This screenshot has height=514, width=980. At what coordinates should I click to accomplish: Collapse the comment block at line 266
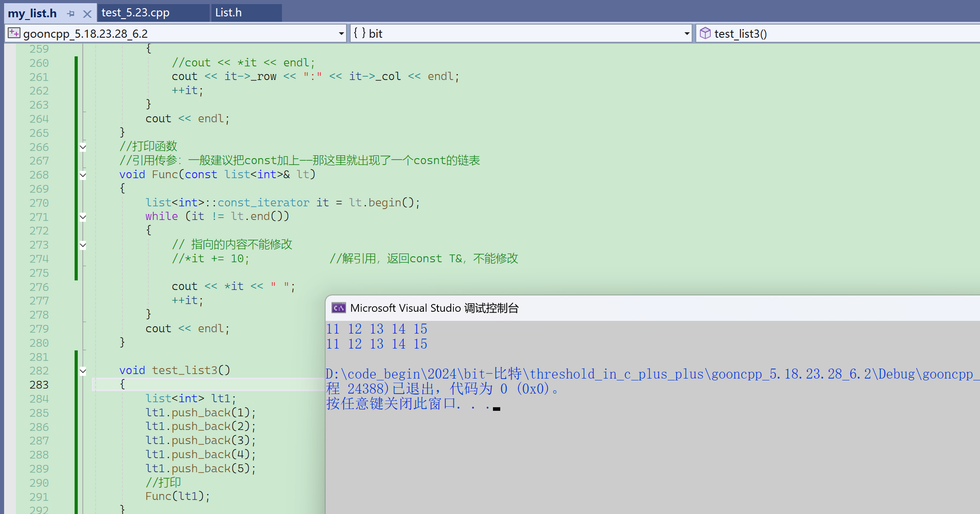(x=83, y=147)
